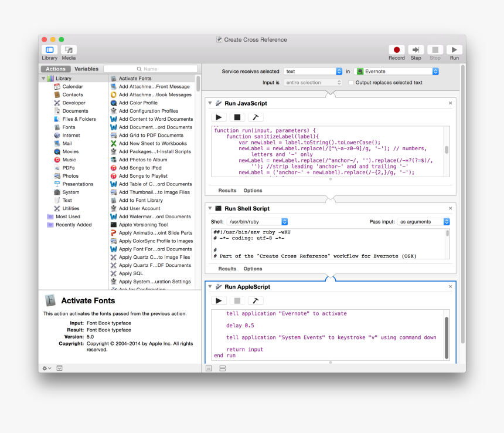Open the Media browser toolbar button

69,50
